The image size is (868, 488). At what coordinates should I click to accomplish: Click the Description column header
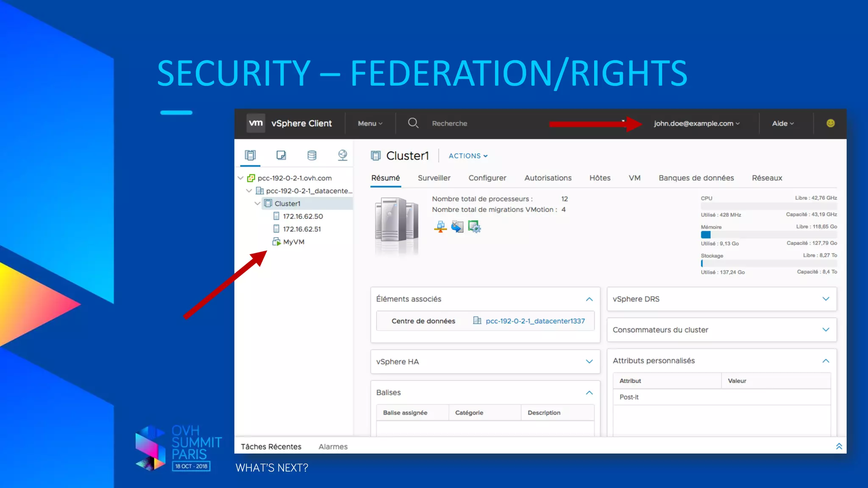click(558, 413)
